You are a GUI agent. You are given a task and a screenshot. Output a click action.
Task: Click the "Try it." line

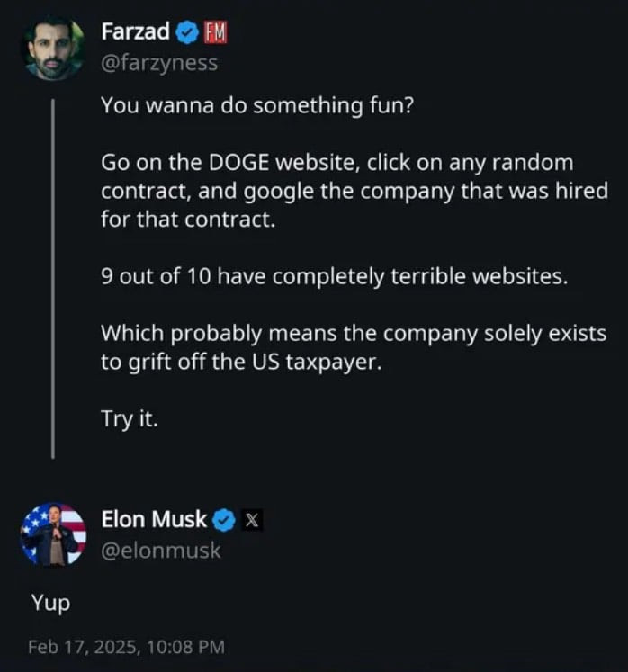[x=129, y=418]
